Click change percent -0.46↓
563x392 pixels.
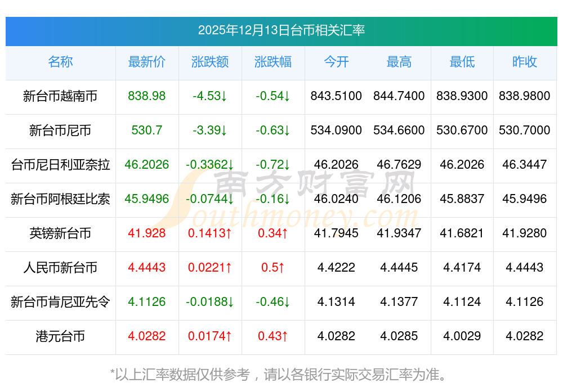point(273,301)
